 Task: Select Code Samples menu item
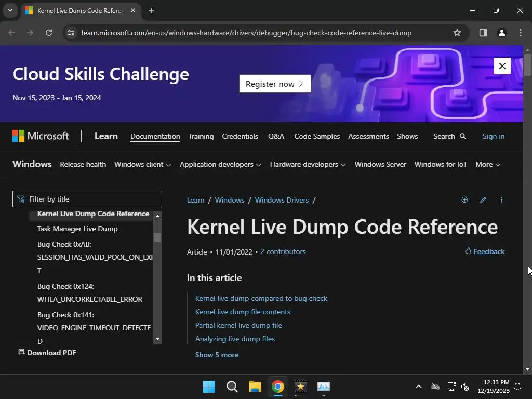coord(317,137)
